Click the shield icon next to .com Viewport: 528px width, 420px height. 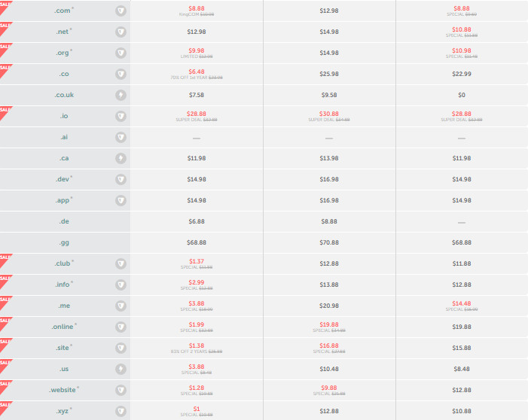(x=121, y=11)
